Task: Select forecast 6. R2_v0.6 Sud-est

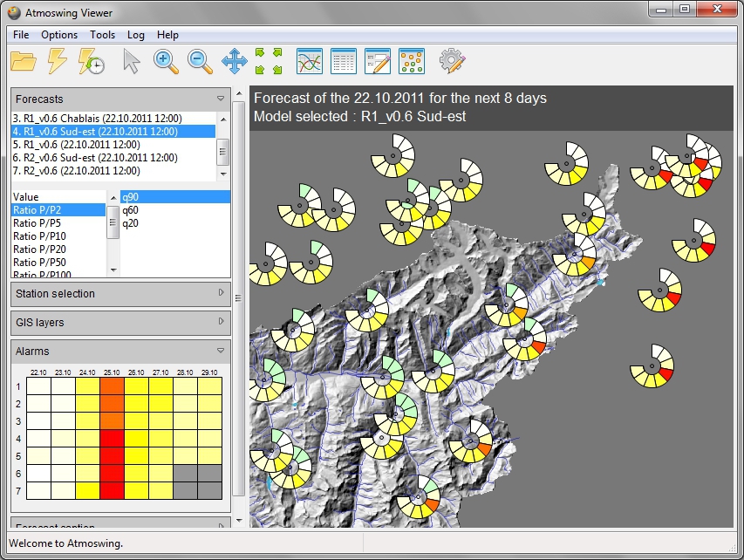Action: 95,158
